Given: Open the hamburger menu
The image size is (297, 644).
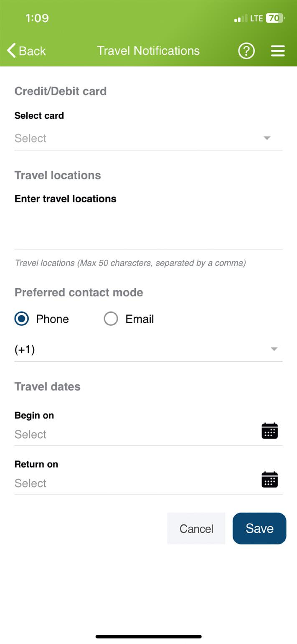Looking at the screenshot, I should pyautogui.click(x=278, y=51).
